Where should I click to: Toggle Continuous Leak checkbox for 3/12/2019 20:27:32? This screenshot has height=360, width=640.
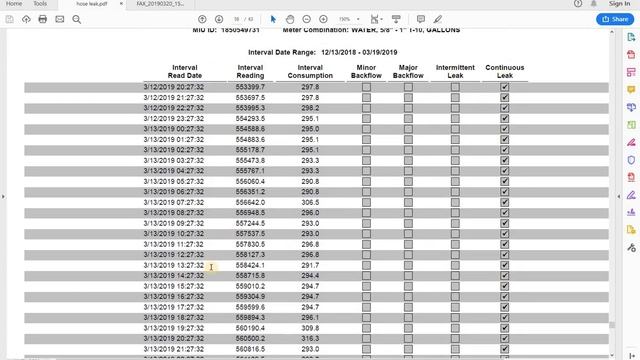click(504, 87)
